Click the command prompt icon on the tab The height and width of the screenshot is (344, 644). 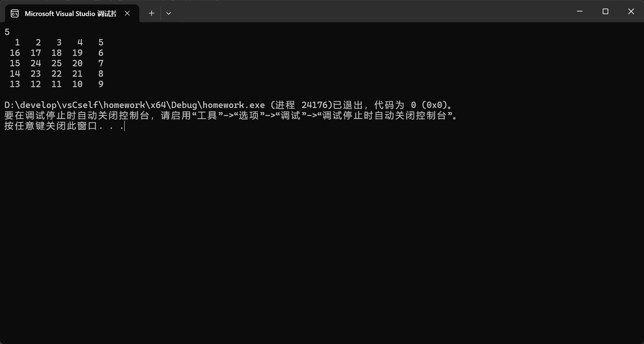15,13
